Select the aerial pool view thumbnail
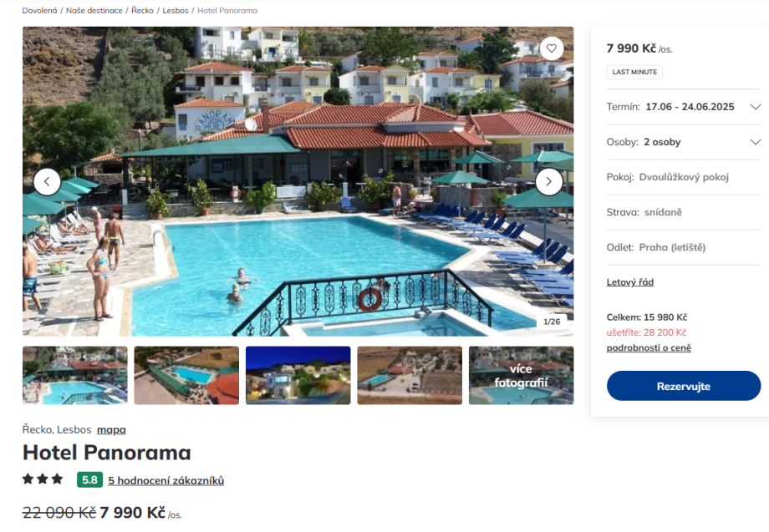The height and width of the screenshot is (532, 769). [186, 375]
